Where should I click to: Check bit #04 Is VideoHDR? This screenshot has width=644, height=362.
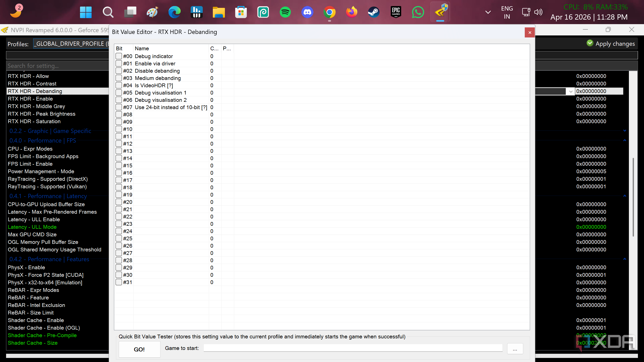click(119, 85)
